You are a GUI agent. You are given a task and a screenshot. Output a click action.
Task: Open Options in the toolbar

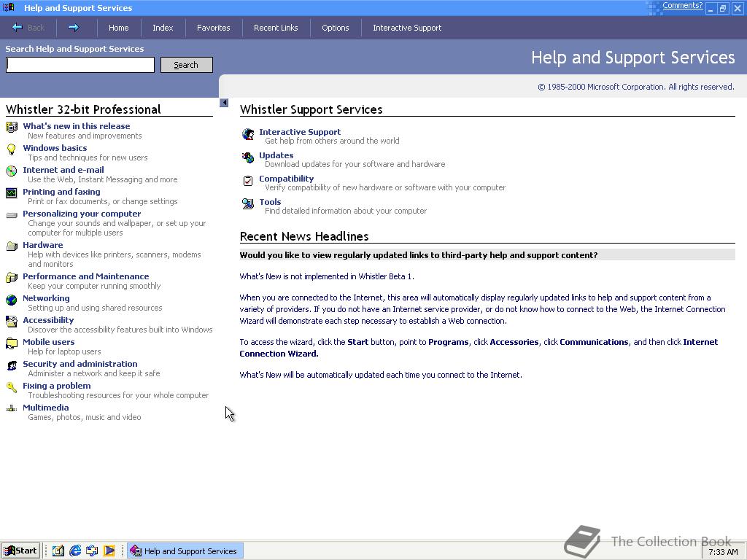(x=336, y=28)
